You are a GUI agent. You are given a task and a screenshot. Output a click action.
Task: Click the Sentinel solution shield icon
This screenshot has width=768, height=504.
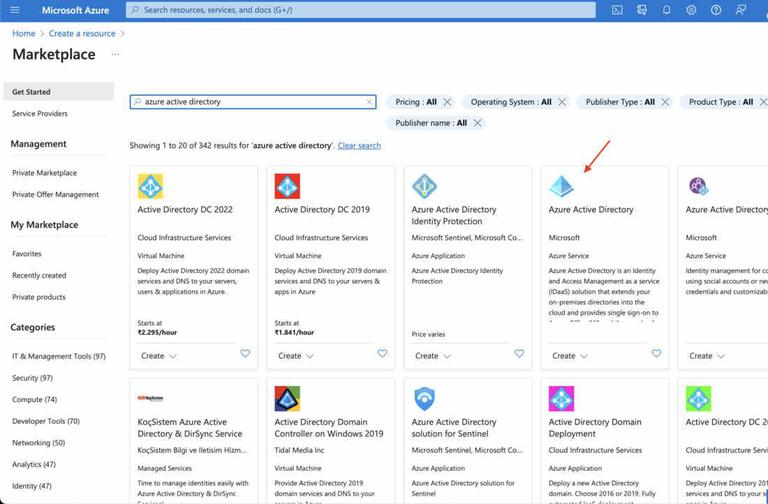(x=424, y=399)
